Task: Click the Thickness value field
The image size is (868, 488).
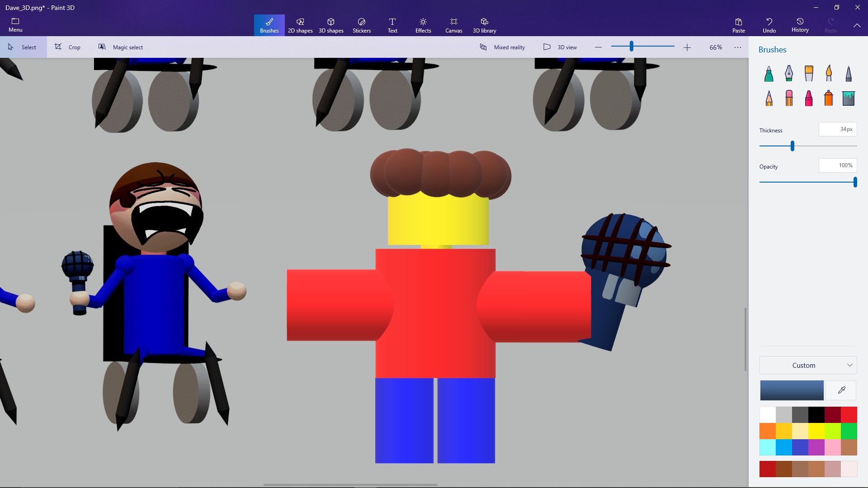Action: click(838, 129)
